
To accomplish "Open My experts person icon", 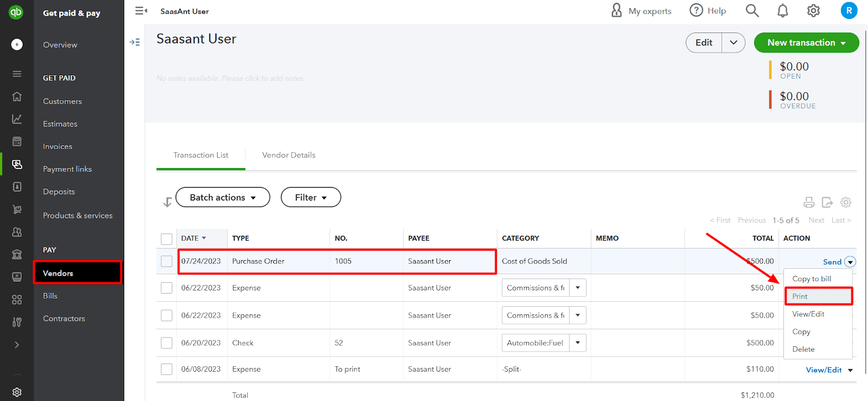I will pos(617,10).
